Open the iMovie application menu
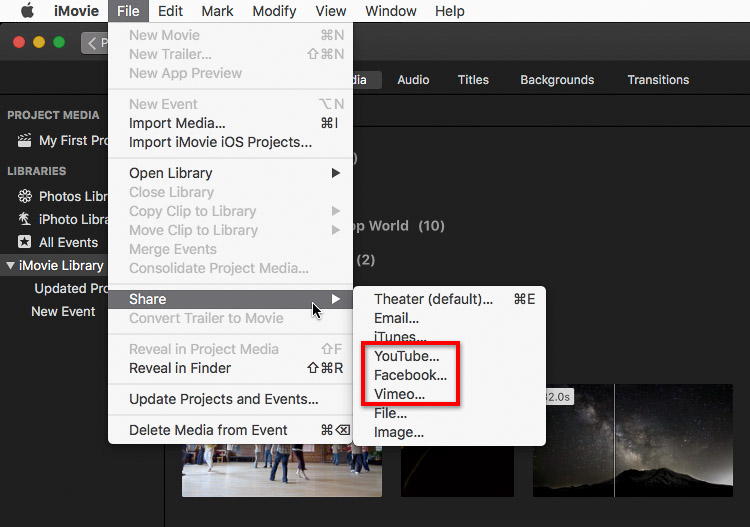Image resolution: width=750 pixels, height=527 pixels. click(76, 11)
